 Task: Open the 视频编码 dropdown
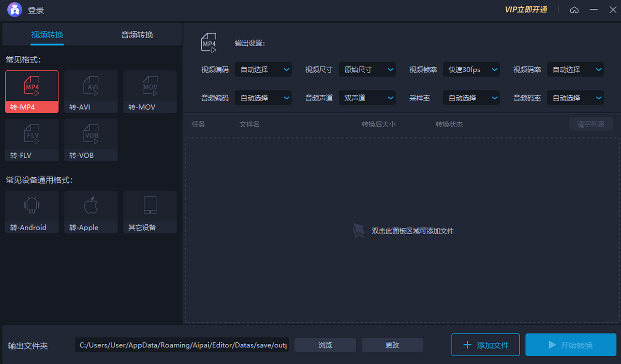point(263,69)
